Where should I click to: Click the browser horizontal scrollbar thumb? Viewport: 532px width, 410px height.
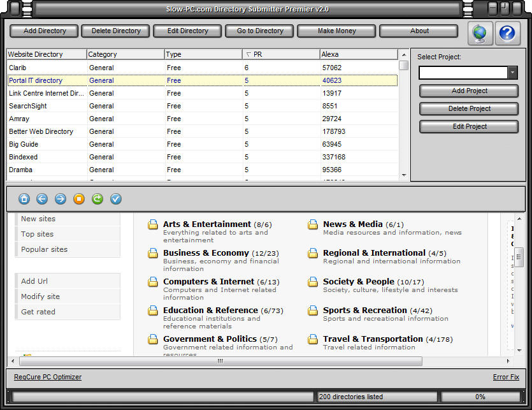220,361
